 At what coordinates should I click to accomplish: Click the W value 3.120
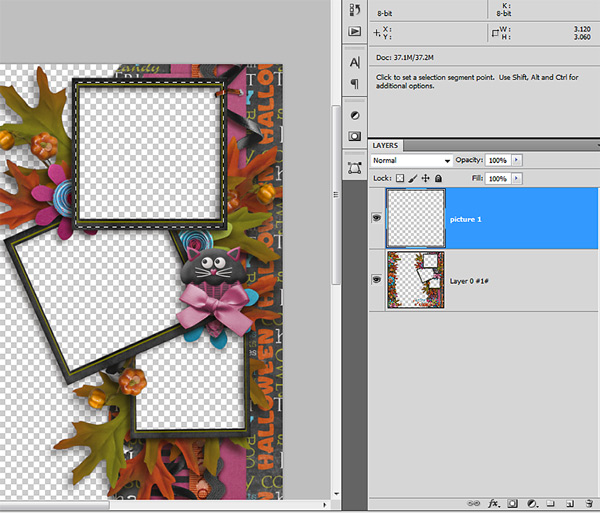point(582,29)
